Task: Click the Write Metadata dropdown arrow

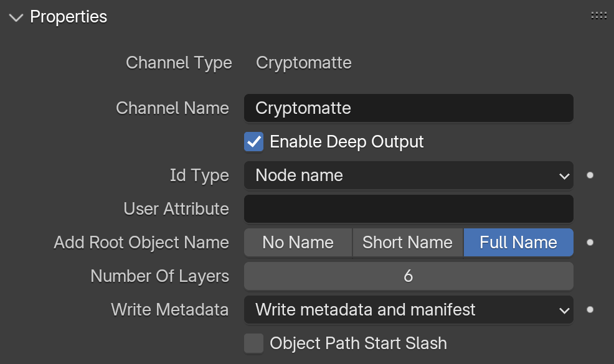Action: (564, 310)
